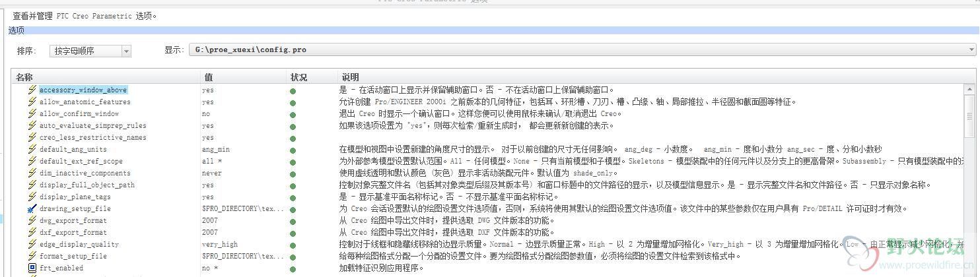Select the allow_anatomic_features option name
The width and height of the screenshot is (980, 277).
click(x=85, y=102)
